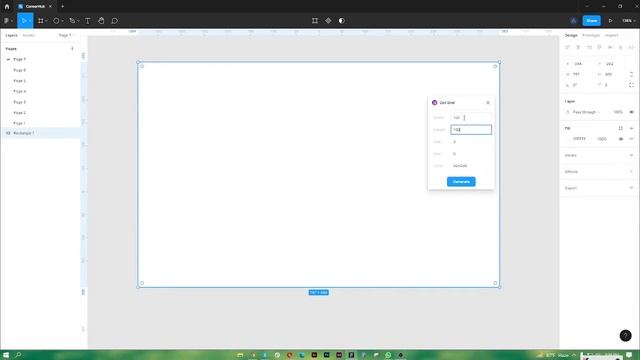
Task: Click the Present play icon
Action: tap(611, 20)
